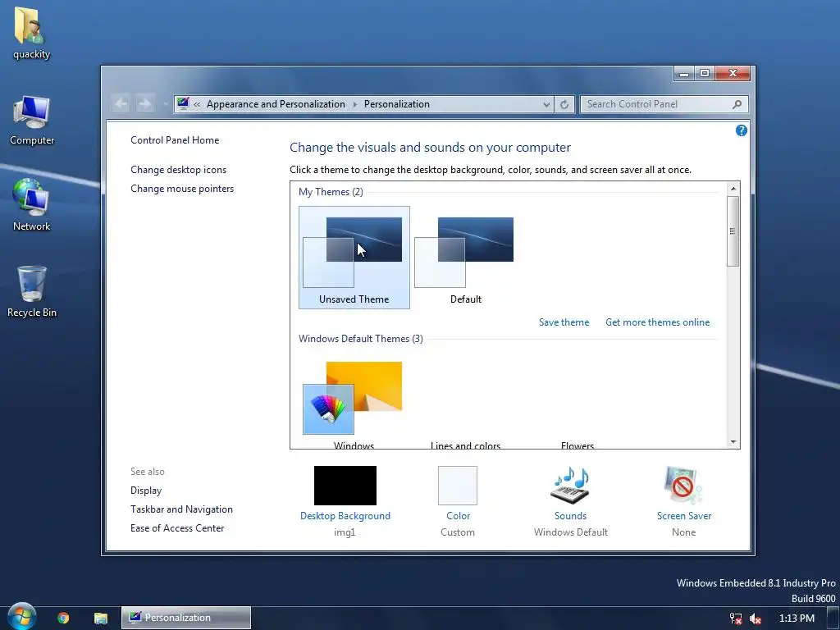The image size is (840, 630).
Task: Select the Recycle Bin desktop icon
Action: coord(32,292)
